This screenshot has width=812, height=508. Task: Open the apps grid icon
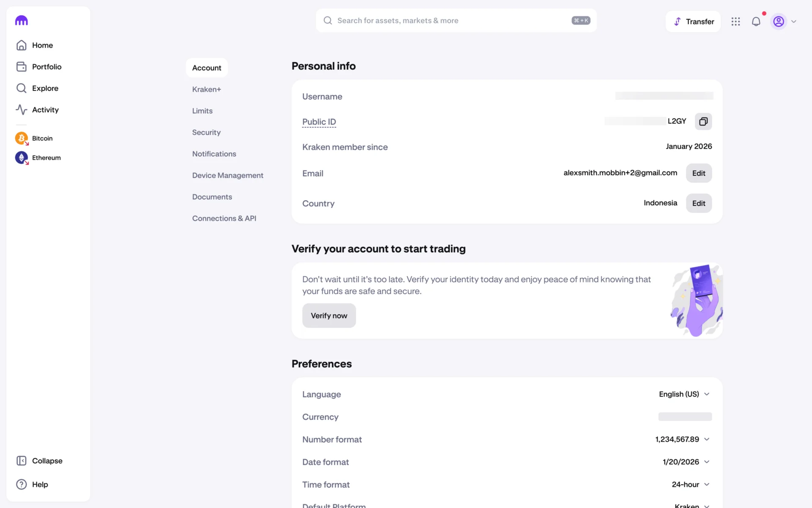click(x=735, y=22)
